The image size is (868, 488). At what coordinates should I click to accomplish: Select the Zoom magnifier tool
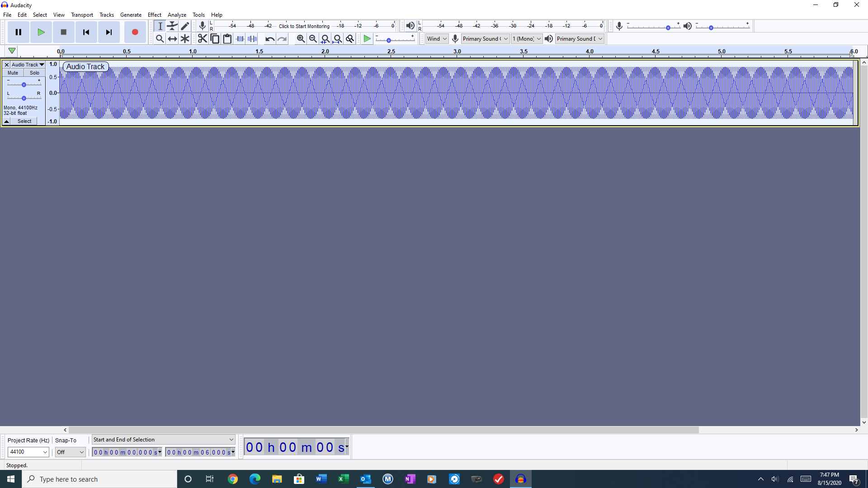[160, 39]
